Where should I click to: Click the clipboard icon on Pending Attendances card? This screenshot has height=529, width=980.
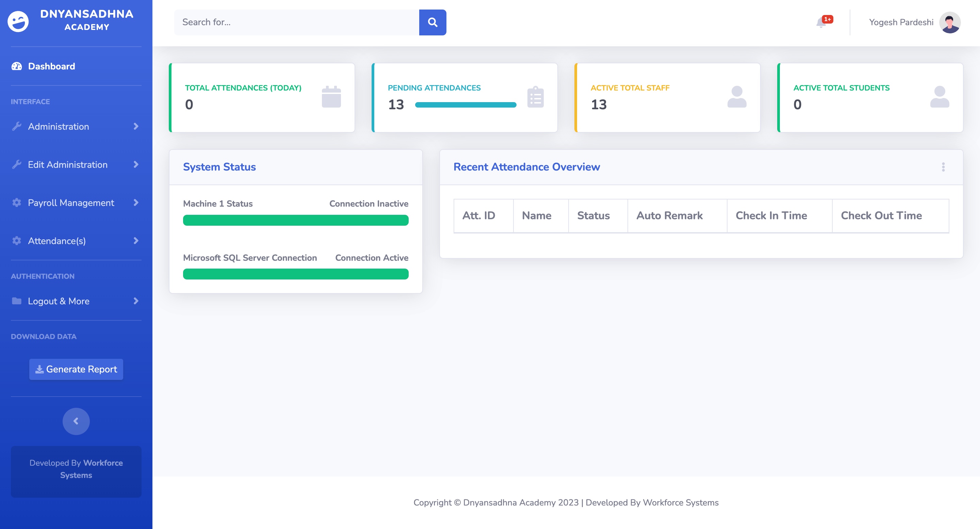coord(535,97)
